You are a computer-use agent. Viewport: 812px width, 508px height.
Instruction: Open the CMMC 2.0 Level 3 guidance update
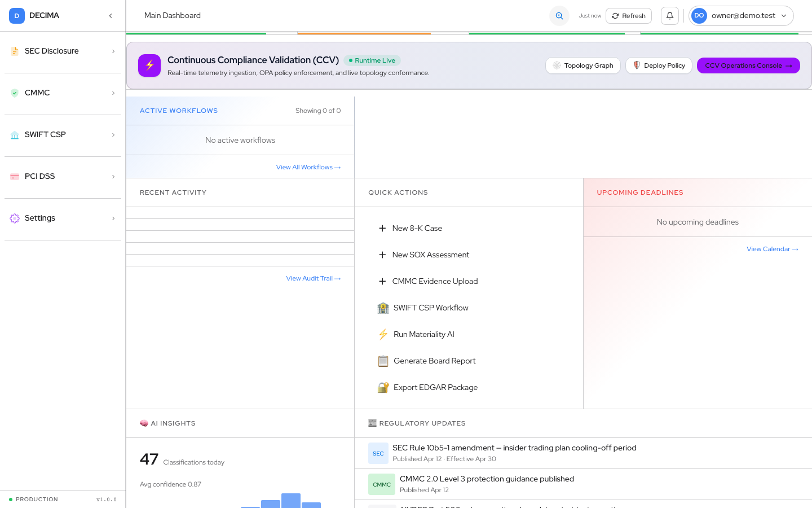(583, 484)
